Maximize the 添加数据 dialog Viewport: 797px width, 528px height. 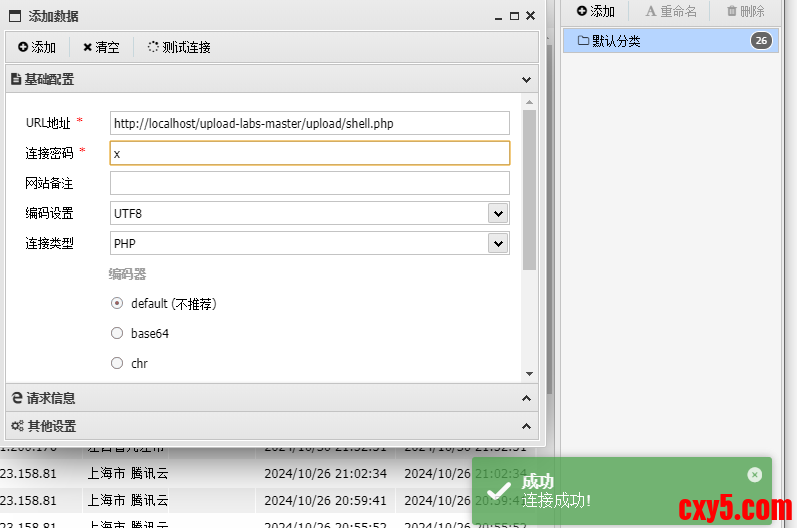tap(514, 16)
